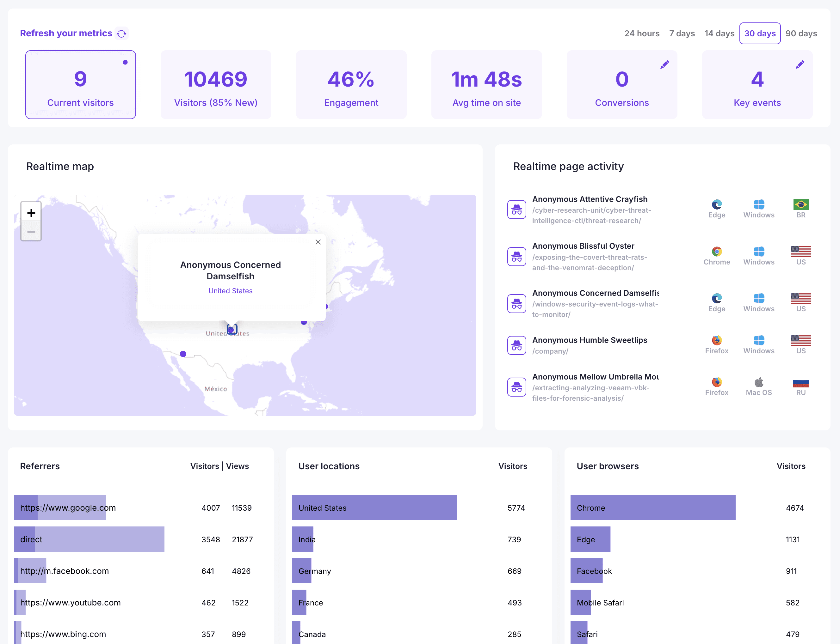The image size is (840, 644).
Task: Click the map marker near Mexico border
Action: pyautogui.click(x=183, y=354)
